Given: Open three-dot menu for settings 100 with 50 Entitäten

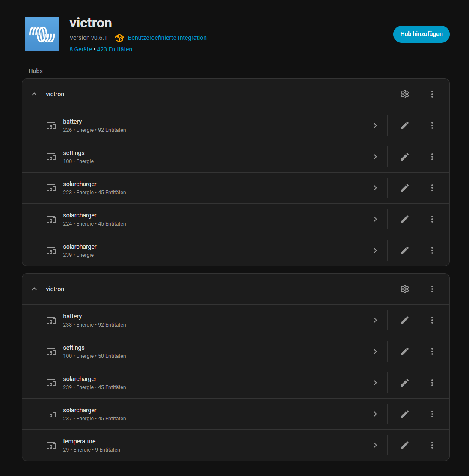Looking at the screenshot, I should click(432, 351).
